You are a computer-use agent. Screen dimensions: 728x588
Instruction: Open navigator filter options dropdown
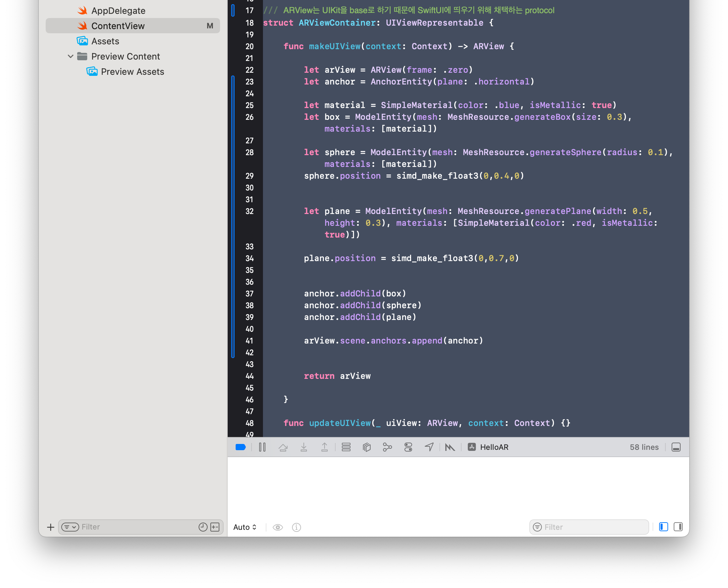[70, 527]
